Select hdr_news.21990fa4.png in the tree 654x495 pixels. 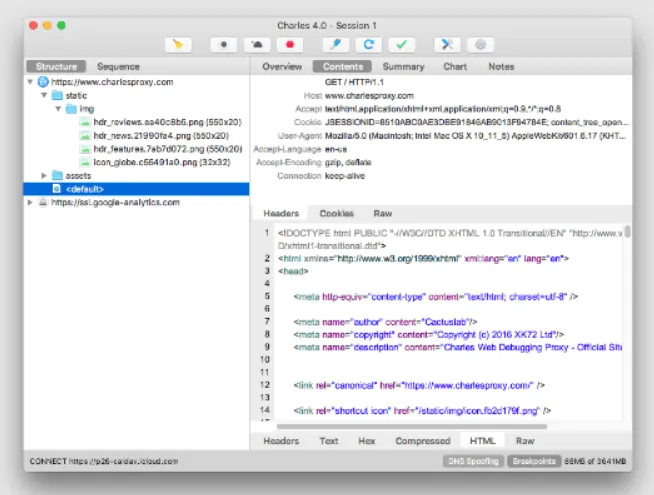[161, 136]
